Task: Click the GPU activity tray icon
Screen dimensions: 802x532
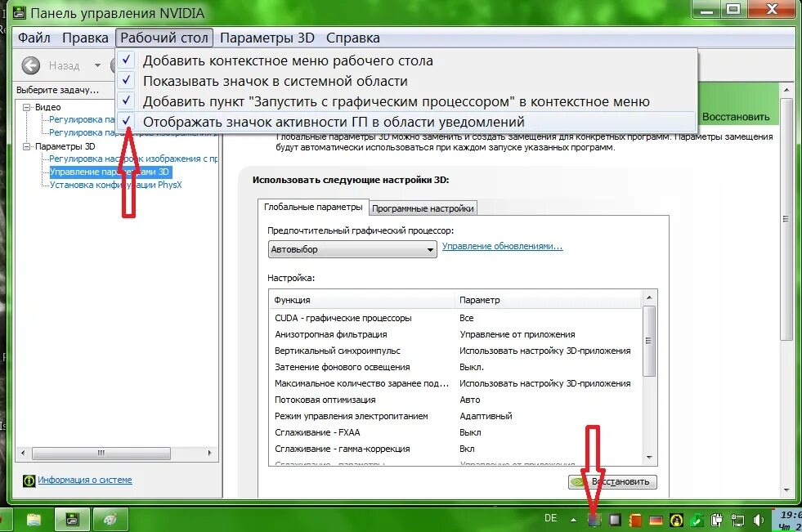Action: pyautogui.click(x=594, y=521)
